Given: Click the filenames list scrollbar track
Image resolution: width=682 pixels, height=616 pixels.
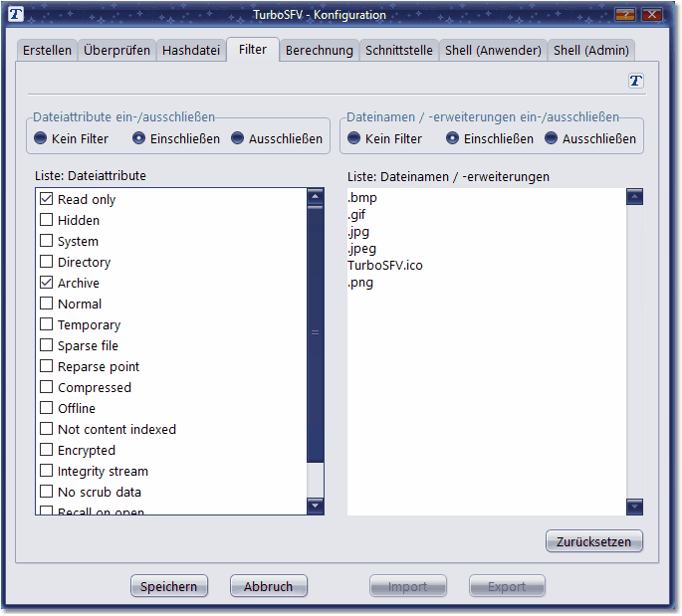Looking at the screenshot, I should (x=634, y=351).
